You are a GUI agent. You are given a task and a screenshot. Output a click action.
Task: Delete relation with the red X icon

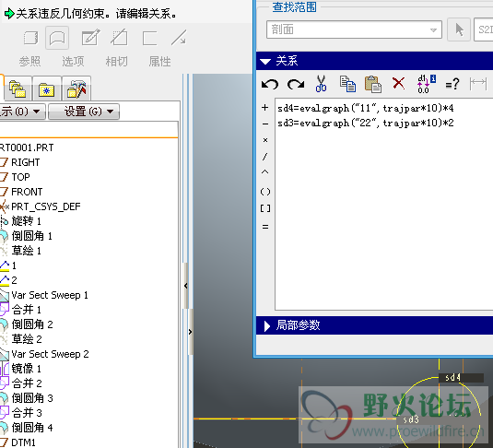click(x=399, y=83)
